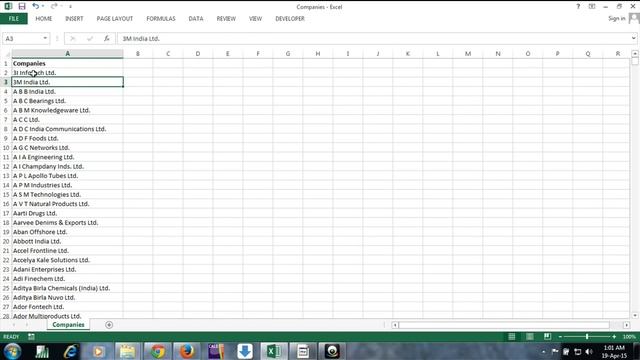Click the volume speaker tray icon
The height and width of the screenshot is (360, 640).
point(588,351)
